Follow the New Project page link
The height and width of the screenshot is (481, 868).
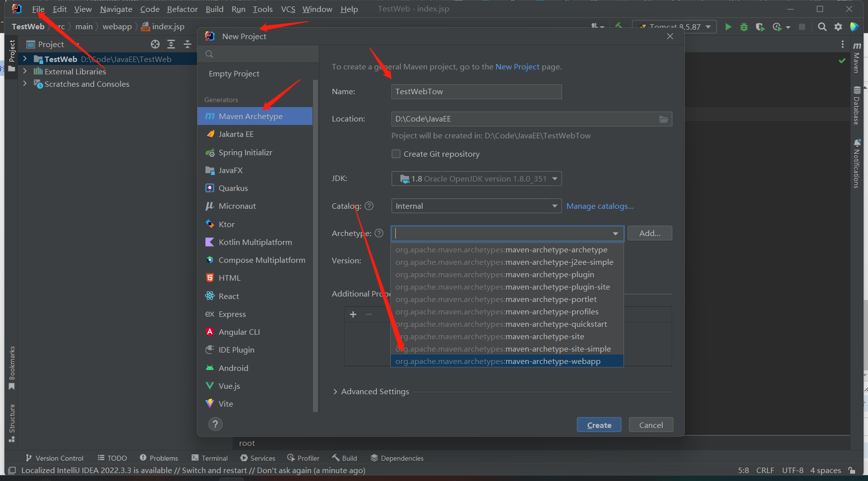point(517,66)
